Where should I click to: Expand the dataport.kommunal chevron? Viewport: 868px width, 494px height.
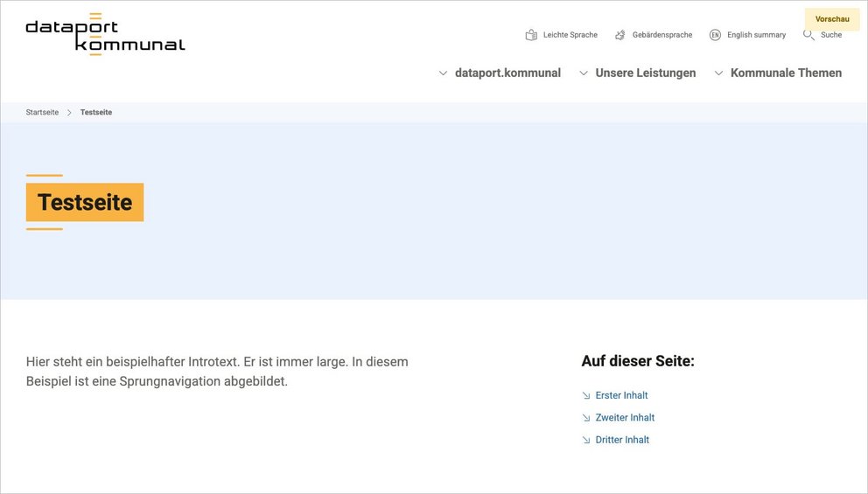443,73
